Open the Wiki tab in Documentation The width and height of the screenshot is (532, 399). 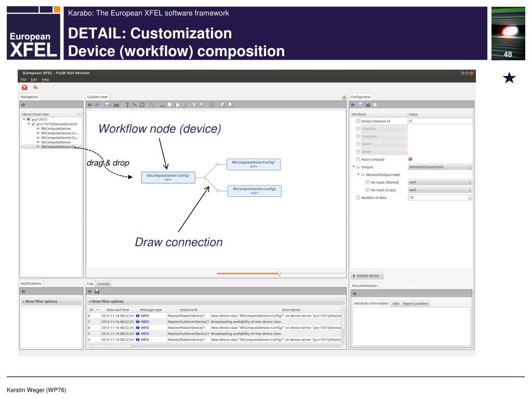395,303
